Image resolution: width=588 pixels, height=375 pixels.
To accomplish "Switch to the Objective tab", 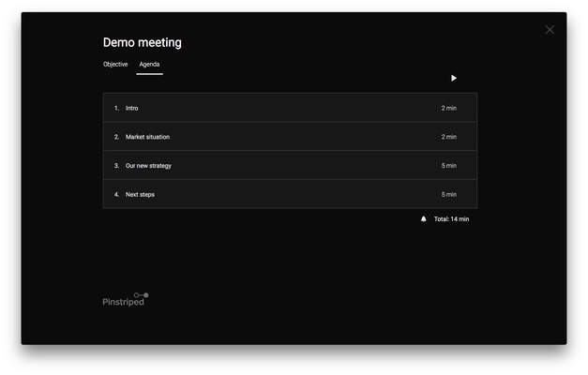I will [115, 65].
